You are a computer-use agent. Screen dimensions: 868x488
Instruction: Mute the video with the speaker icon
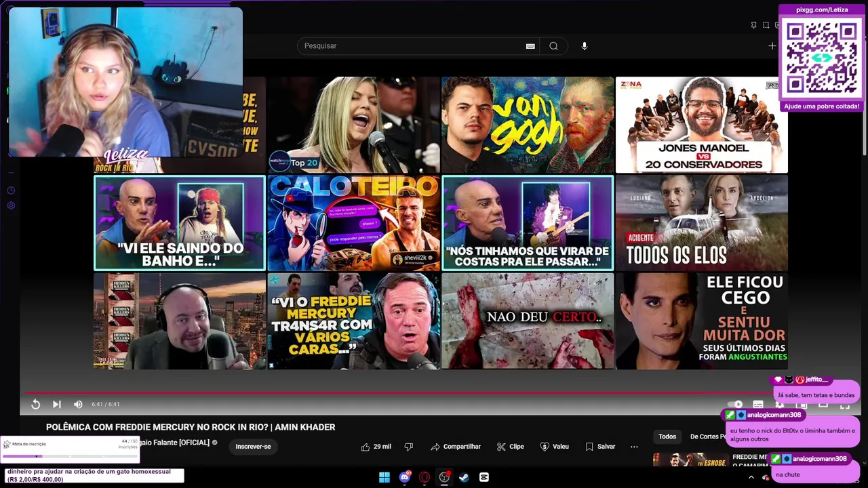78,404
